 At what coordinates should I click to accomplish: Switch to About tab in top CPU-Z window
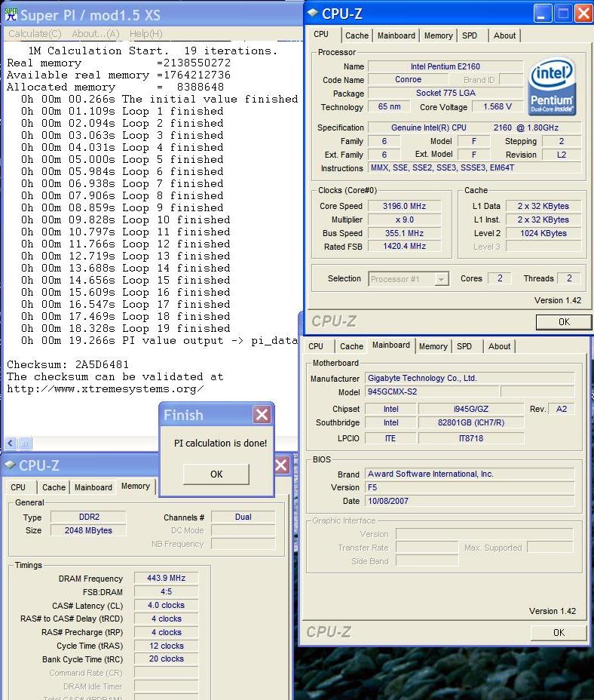point(504,35)
